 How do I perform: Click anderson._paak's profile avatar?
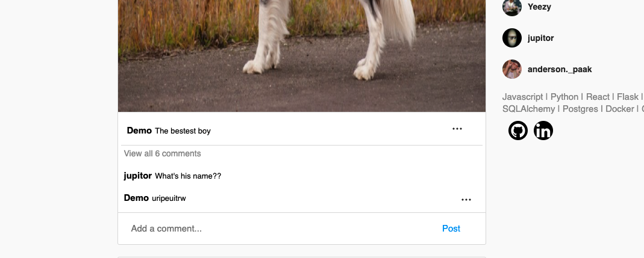point(511,69)
